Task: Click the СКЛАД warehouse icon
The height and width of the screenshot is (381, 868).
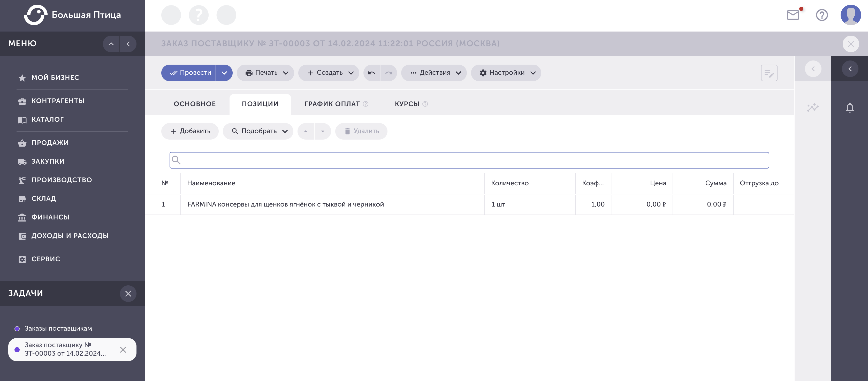Action: pos(22,199)
